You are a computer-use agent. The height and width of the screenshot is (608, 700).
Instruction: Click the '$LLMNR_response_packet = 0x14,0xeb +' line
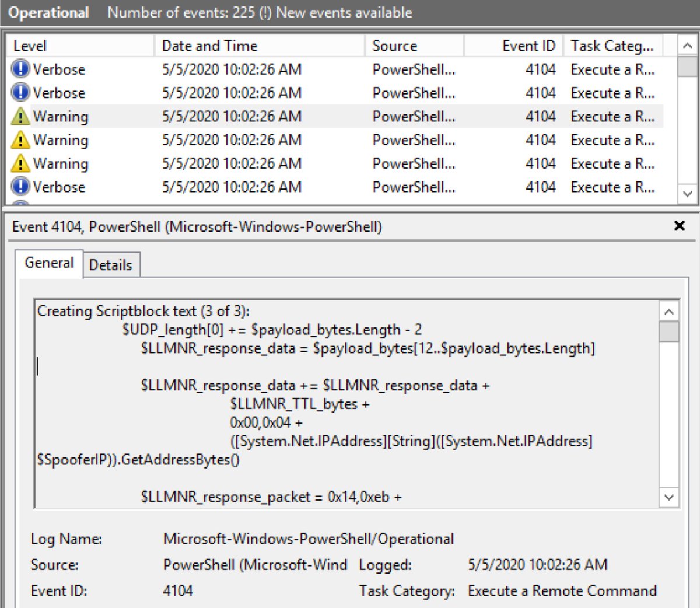point(271,497)
